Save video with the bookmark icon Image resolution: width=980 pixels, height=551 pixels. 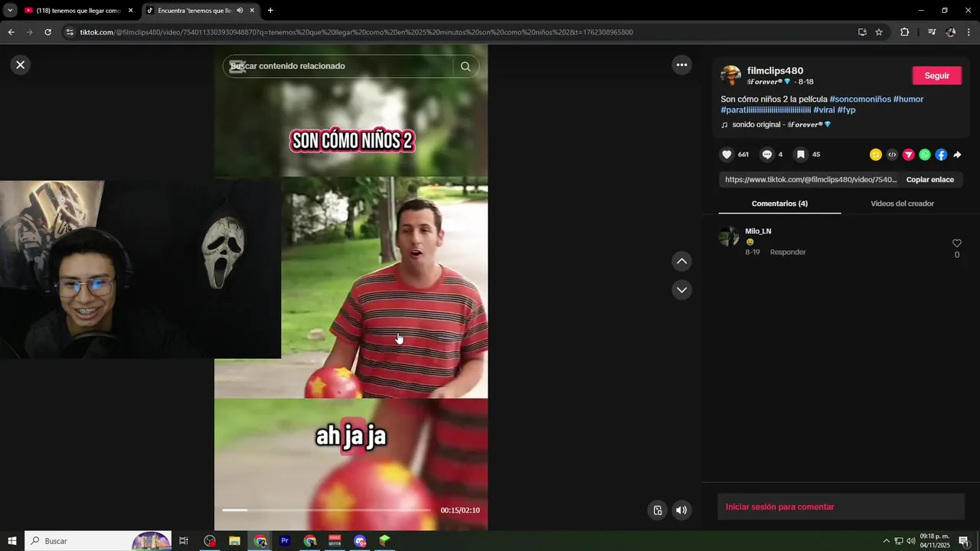[x=800, y=155]
